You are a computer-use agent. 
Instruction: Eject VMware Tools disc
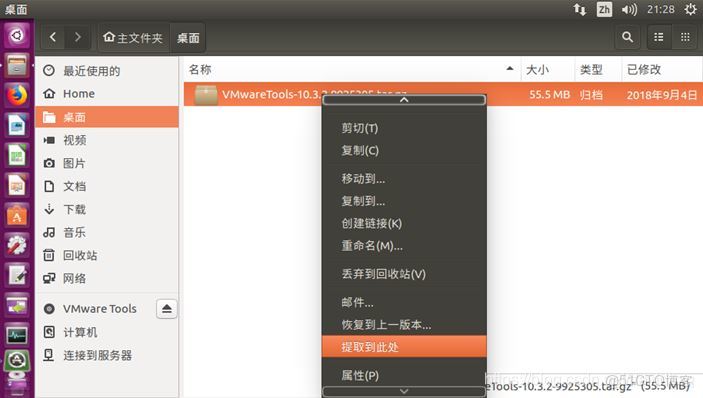167,309
